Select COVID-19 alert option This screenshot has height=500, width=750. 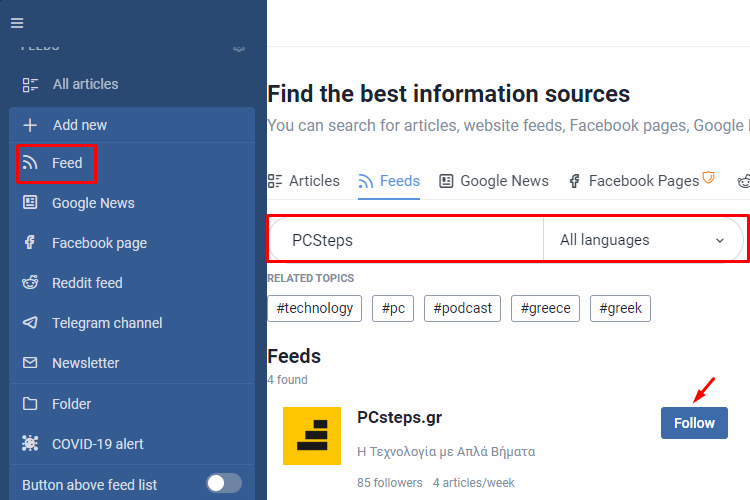pyautogui.click(x=132, y=444)
